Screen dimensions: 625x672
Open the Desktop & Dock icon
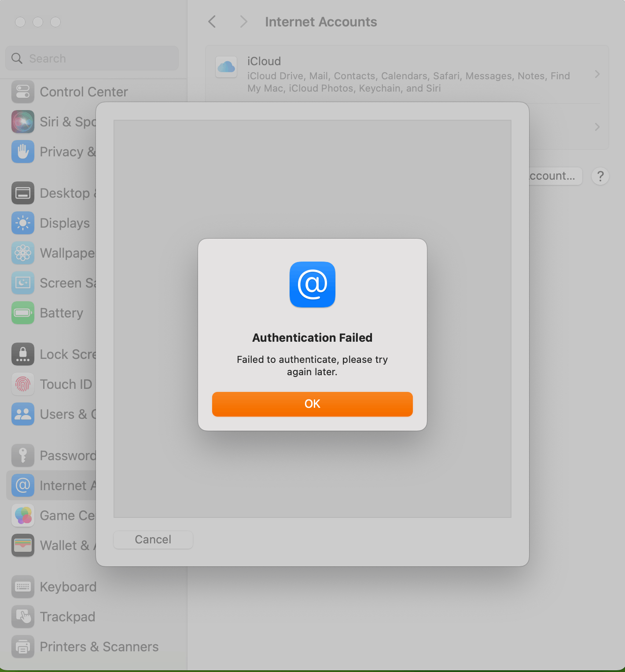click(x=23, y=193)
